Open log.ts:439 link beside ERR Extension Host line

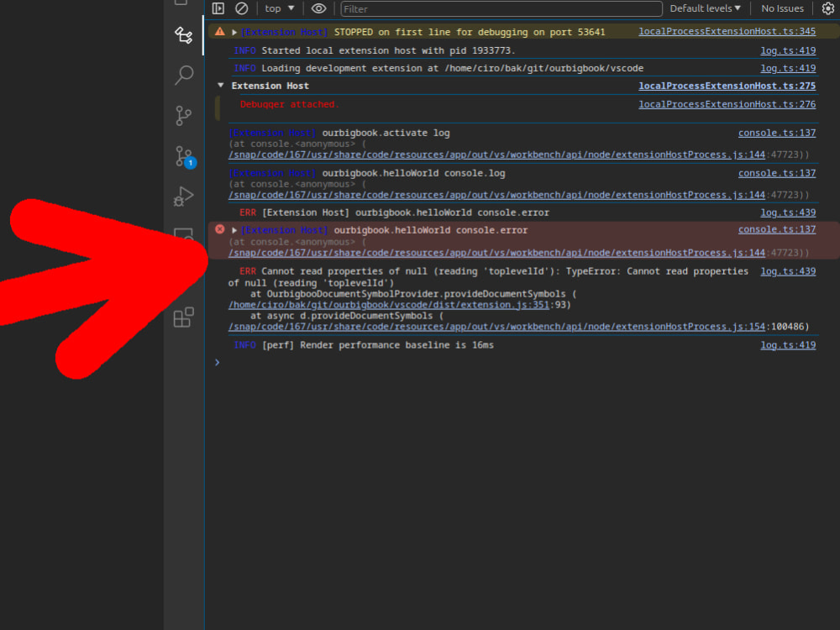tap(788, 213)
